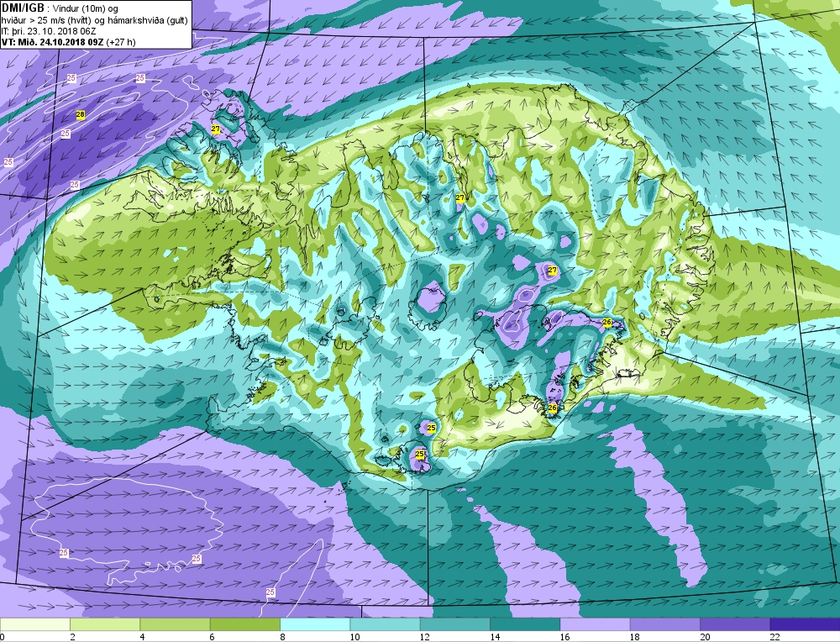Image resolution: width=840 pixels, height=642 pixels.
Task: Click the 'VT: Mið. 24.10.2018 09Z' valid time
Action: point(53,42)
